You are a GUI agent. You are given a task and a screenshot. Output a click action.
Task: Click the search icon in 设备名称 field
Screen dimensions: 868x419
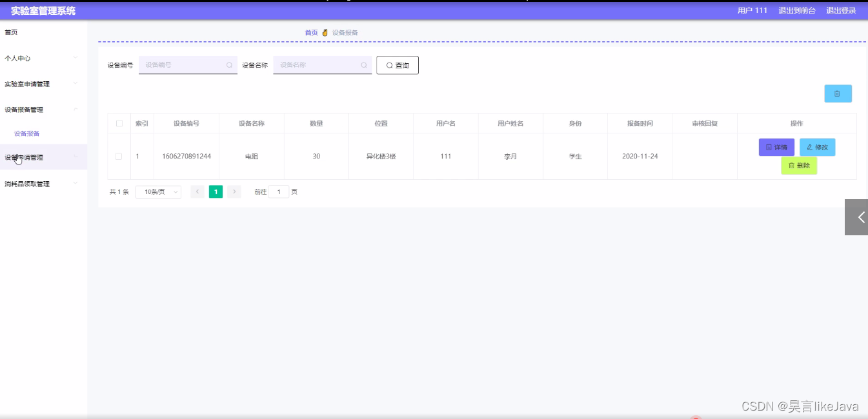[x=363, y=65]
